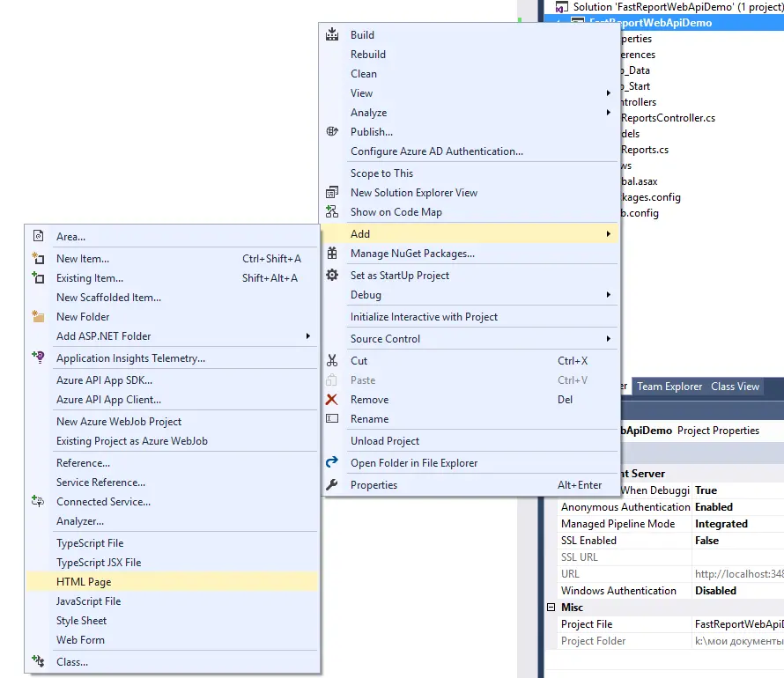Click the Open Folder in File Explorer arrow icon

click(x=330, y=460)
